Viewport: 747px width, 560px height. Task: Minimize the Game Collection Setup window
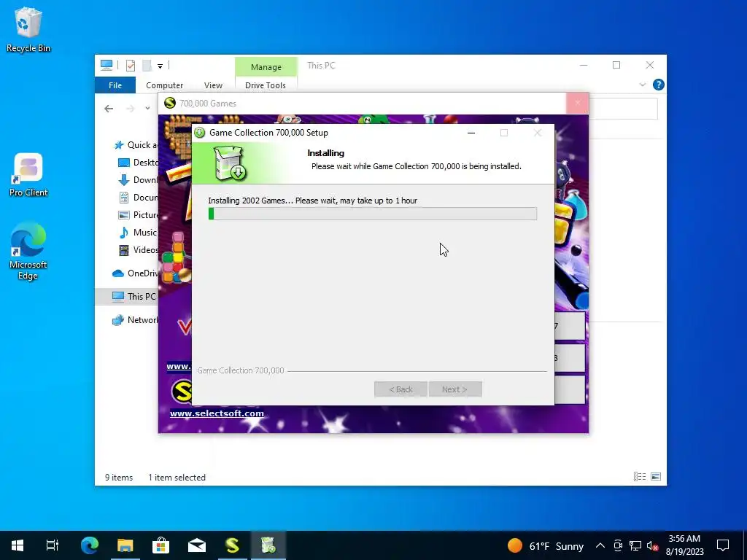tap(471, 133)
